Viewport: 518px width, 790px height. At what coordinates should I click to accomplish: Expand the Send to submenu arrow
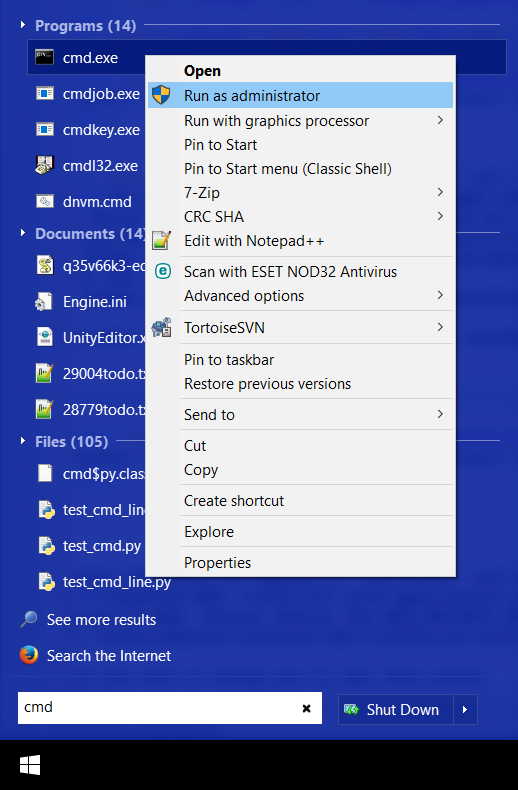pos(440,414)
